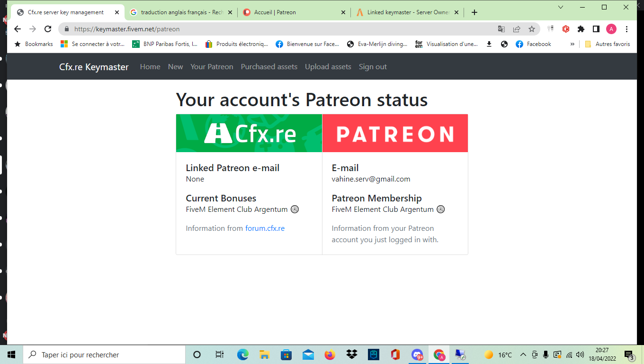Screen dimensions: 644x364
Task: Expand the hidden bookmarks chevron
Action: click(x=572, y=44)
